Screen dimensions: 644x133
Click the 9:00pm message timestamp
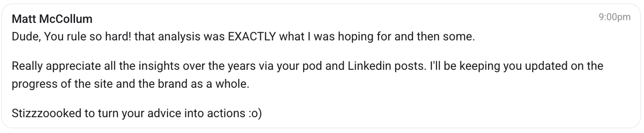coord(614,17)
